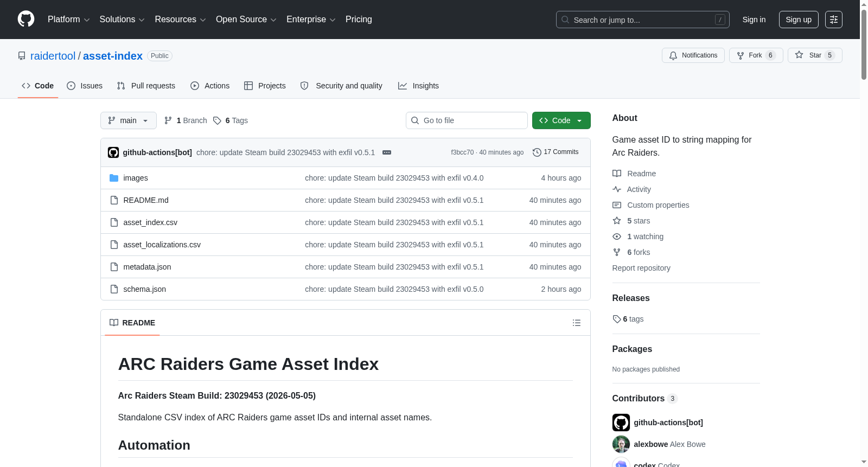The image size is (868, 467).
Task: Open the Pricing menu item
Action: pos(359,20)
